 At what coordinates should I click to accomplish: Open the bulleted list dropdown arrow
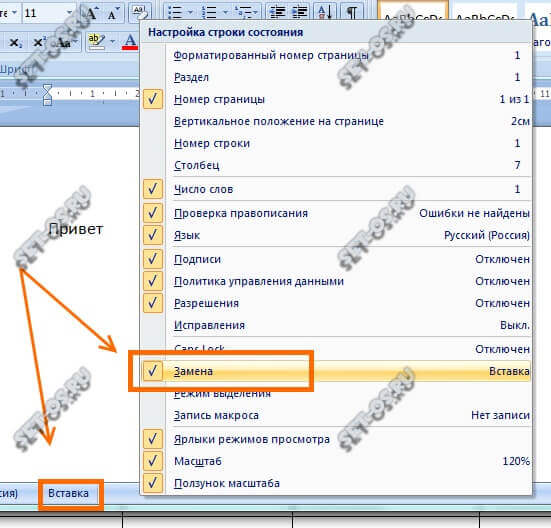coord(190,13)
